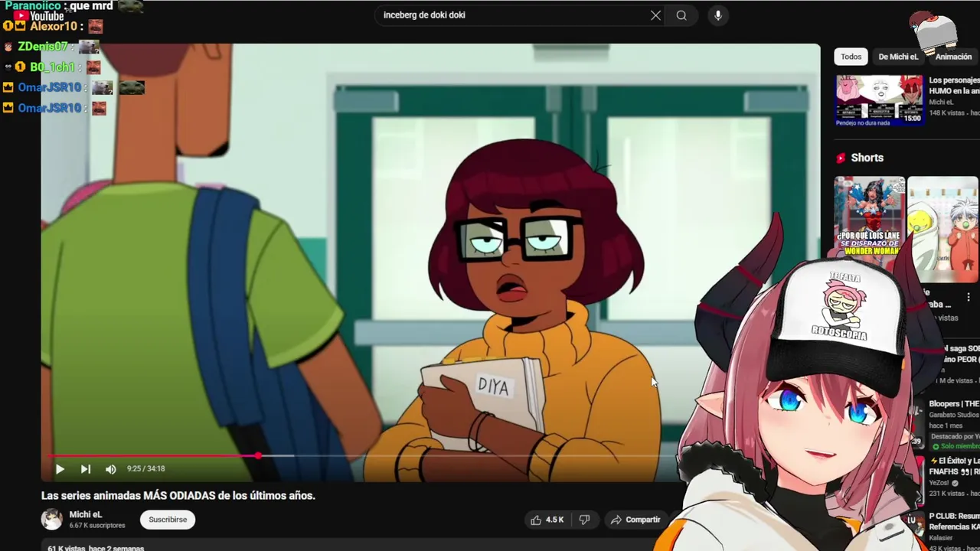The height and width of the screenshot is (551, 980).
Task: Like the video showing 4.5 K
Action: tap(547, 520)
